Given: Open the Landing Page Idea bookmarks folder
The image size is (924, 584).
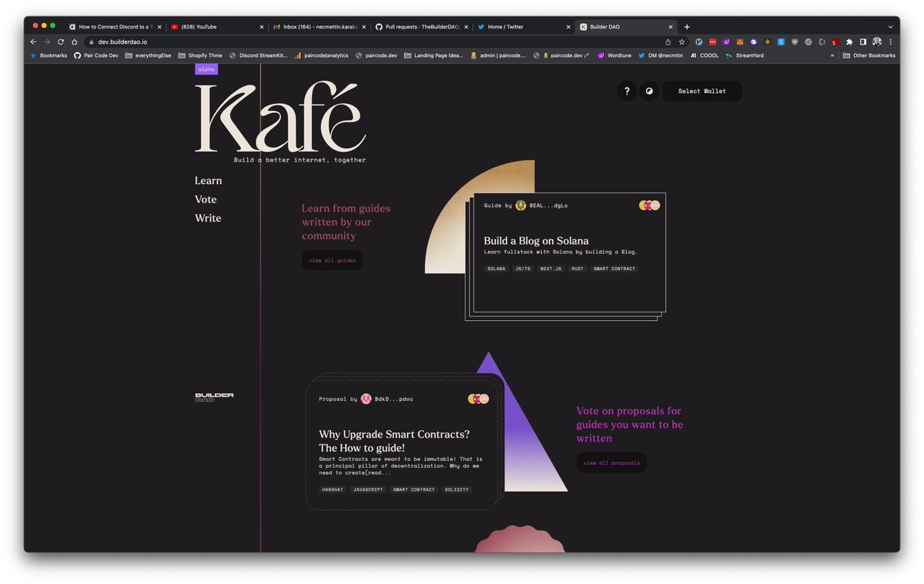Looking at the screenshot, I should [x=434, y=55].
